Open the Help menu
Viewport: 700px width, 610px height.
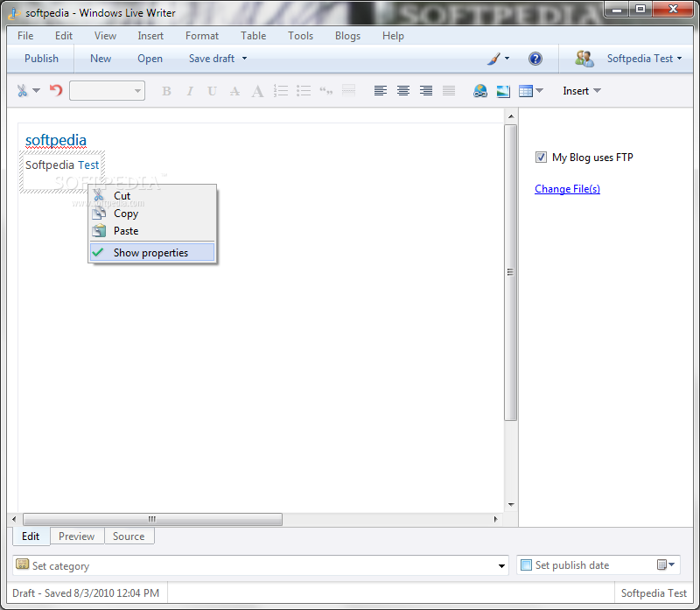point(393,36)
